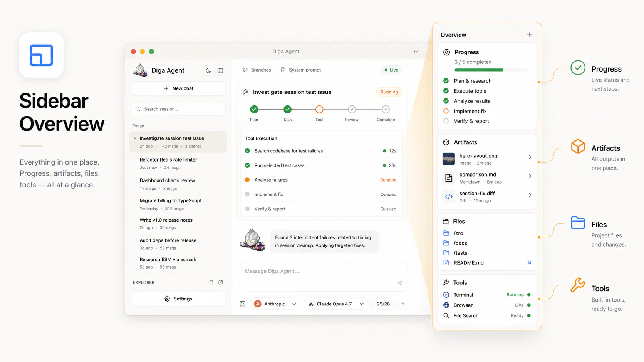Click the session-fix.diff code icon
This screenshot has width=644, height=362.
coord(449,197)
